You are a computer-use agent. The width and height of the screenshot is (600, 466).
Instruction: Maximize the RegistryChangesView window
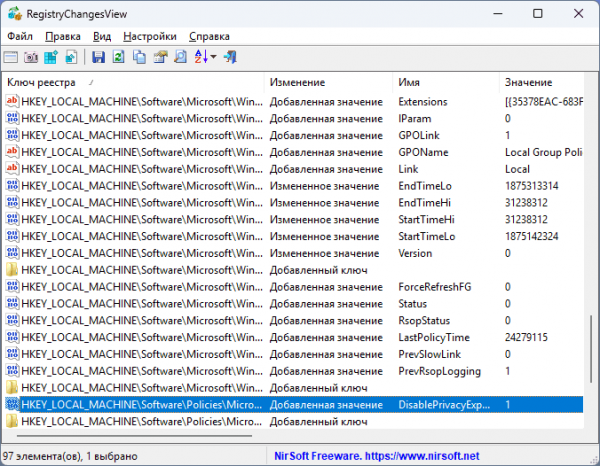coord(538,14)
